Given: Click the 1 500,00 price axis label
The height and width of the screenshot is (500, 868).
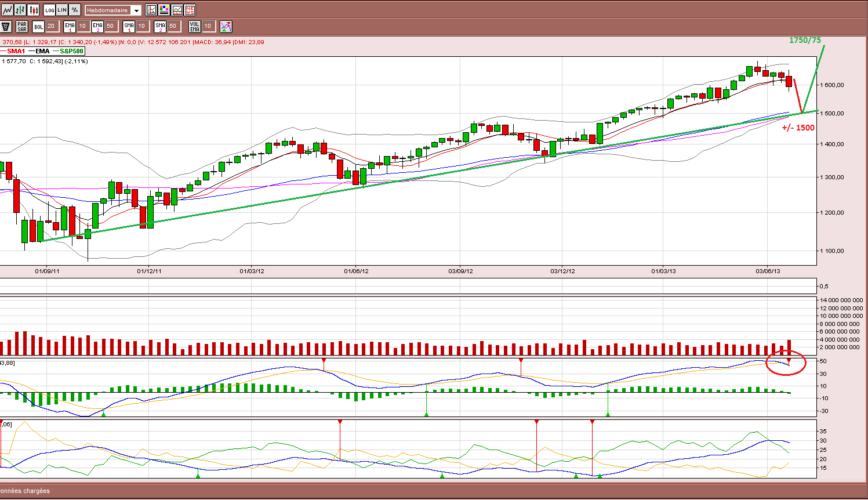Looking at the screenshot, I should click(832, 113).
